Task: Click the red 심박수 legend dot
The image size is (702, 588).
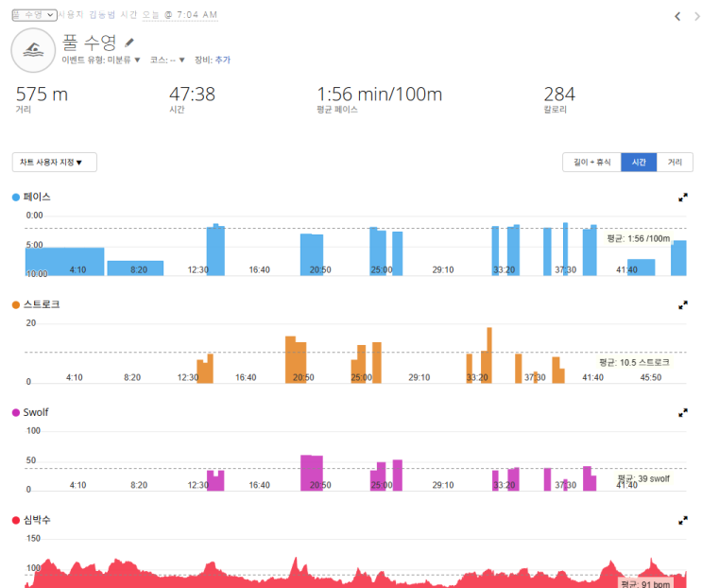Action: (x=16, y=520)
